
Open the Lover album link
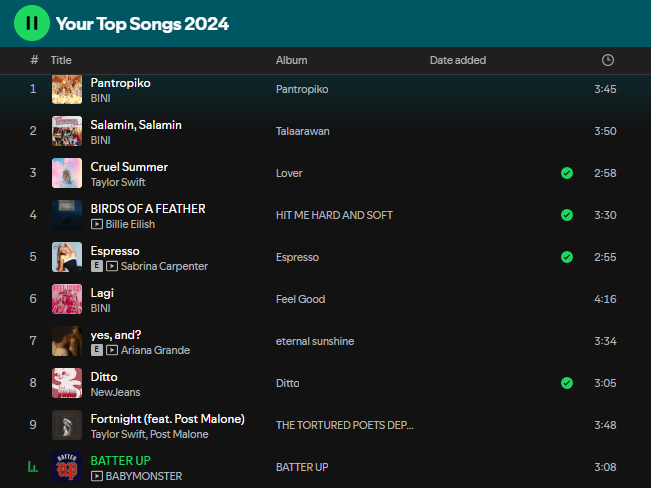pyautogui.click(x=289, y=173)
